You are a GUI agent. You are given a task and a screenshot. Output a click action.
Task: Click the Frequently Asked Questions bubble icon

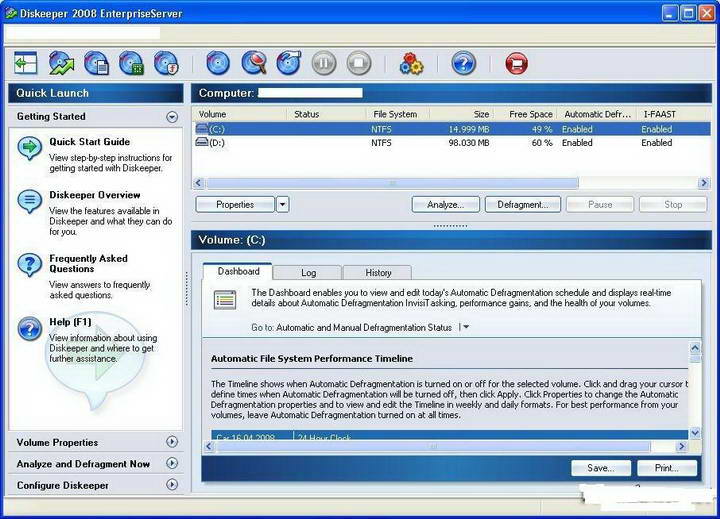coord(30,265)
